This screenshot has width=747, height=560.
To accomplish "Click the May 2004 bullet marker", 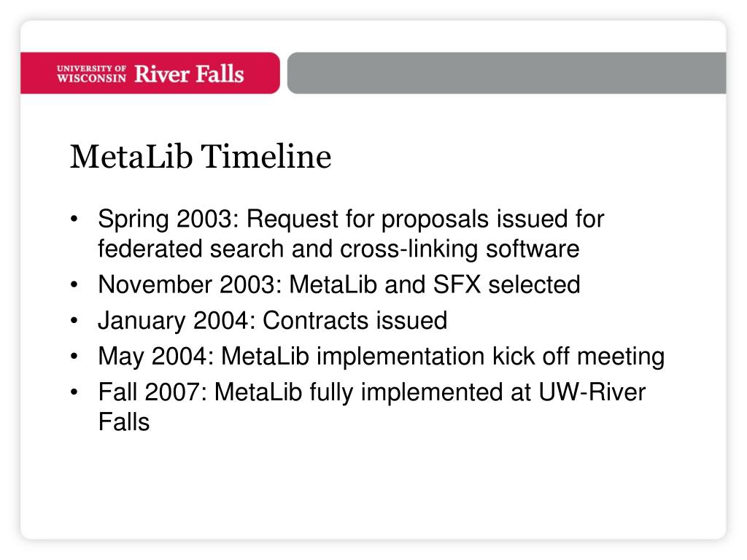I will (x=74, y=356).
